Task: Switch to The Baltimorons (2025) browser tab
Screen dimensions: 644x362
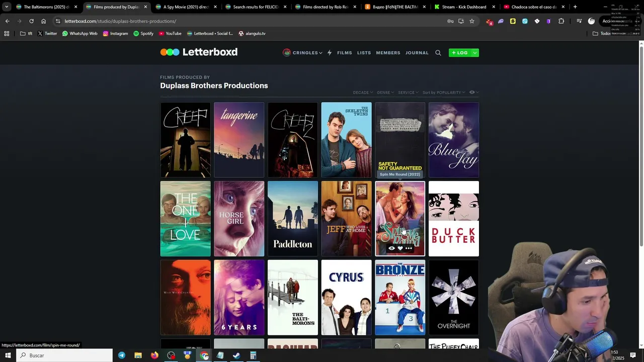Action: tap(46, 7)
